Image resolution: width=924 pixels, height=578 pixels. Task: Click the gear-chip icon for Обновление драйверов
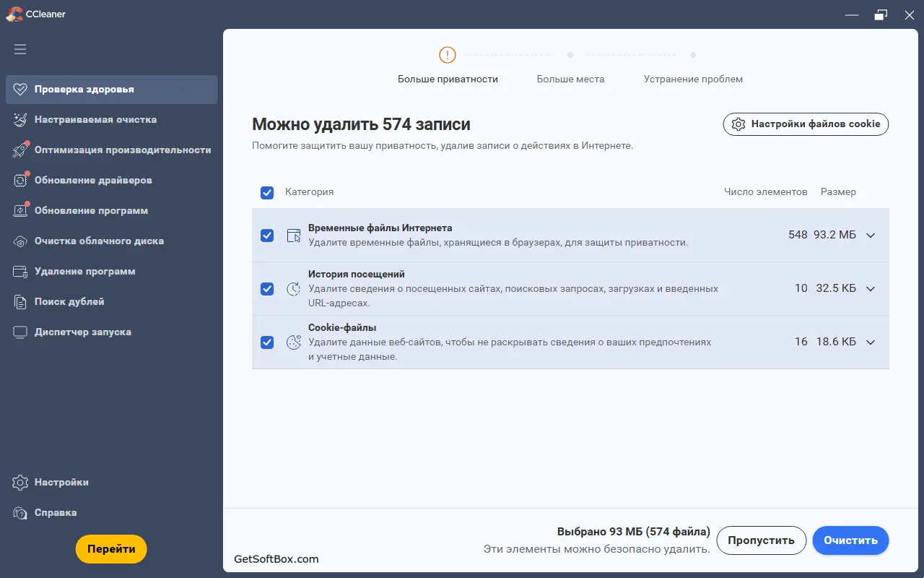point(20,181)
